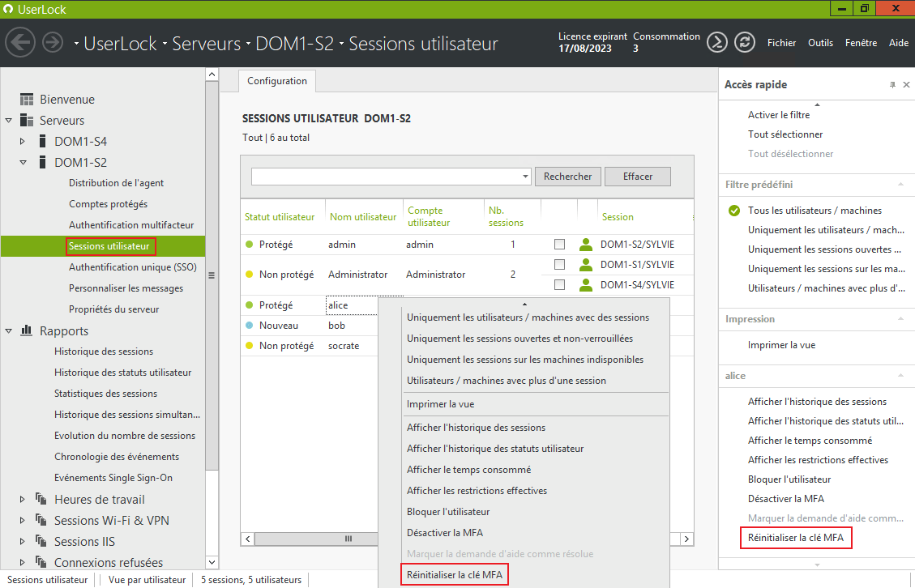The width and height of the screenshot is (915, 588).
Task: Expand the DOM1-S4 tree node
Action: [x=22, y=141]
